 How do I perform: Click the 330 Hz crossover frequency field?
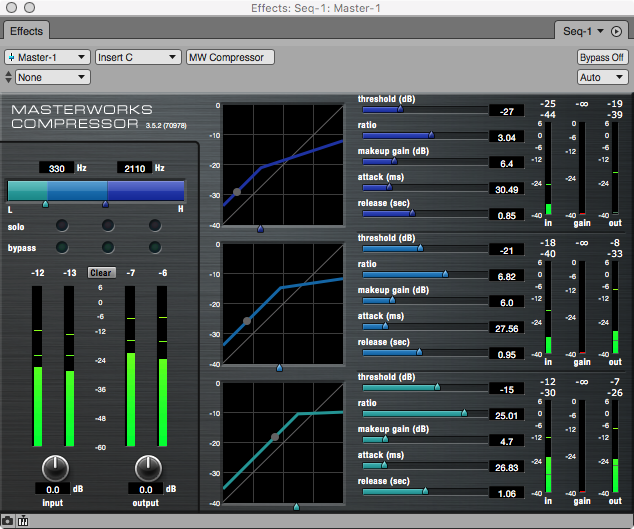[56, 168]
